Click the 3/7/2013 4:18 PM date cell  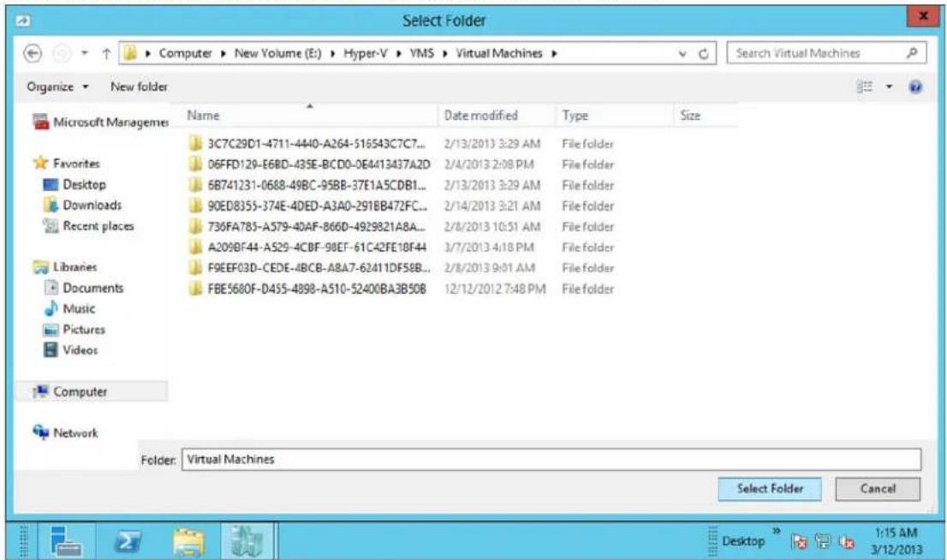(489, 247)
